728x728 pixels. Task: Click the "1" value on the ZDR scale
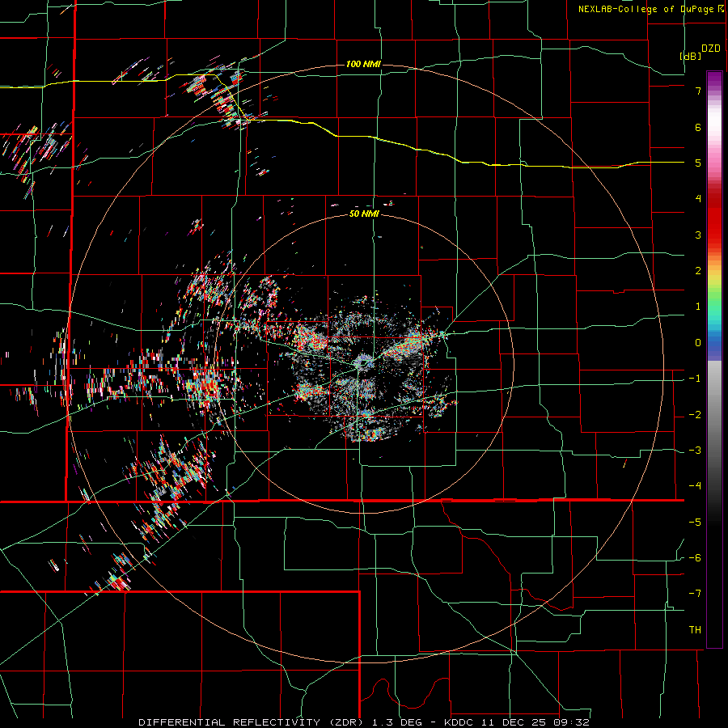[698, 307]
